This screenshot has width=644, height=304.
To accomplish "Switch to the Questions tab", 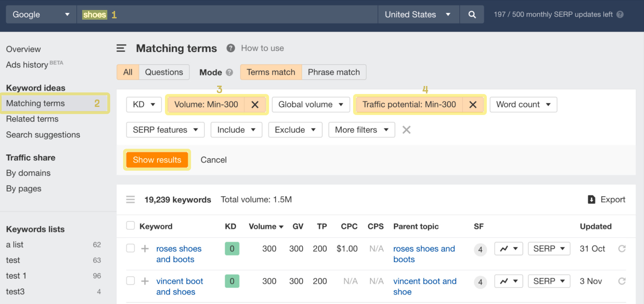I will pyautogui.click(x=164, y=72).
